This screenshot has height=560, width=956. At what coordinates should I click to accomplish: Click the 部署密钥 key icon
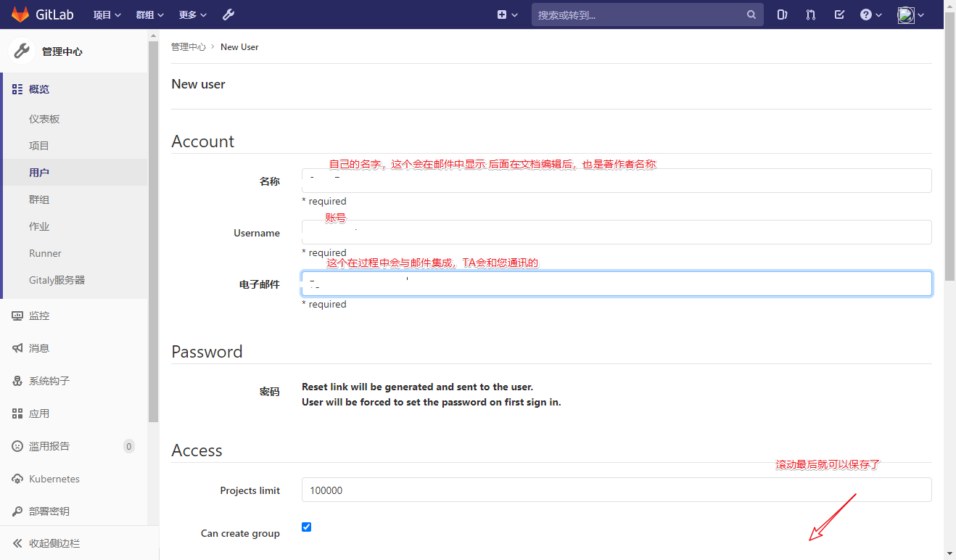point(17,511)
